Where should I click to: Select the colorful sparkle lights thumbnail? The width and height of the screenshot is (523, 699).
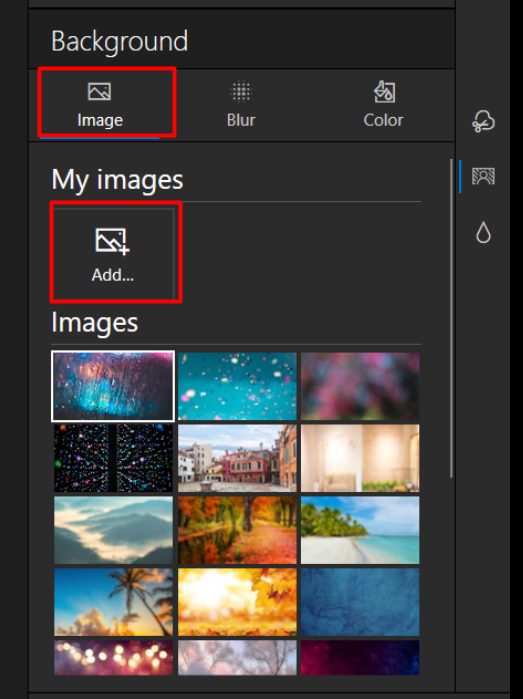(x=113, y=458)
